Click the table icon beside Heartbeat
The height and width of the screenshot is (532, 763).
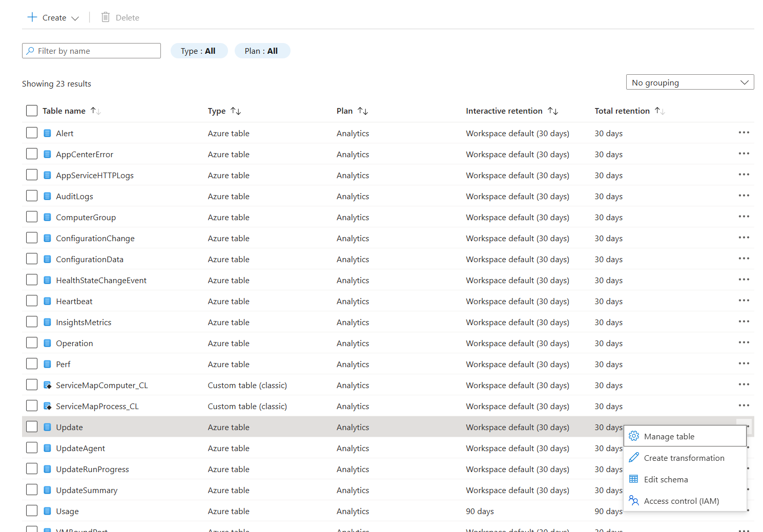click(x=47, y=301)
